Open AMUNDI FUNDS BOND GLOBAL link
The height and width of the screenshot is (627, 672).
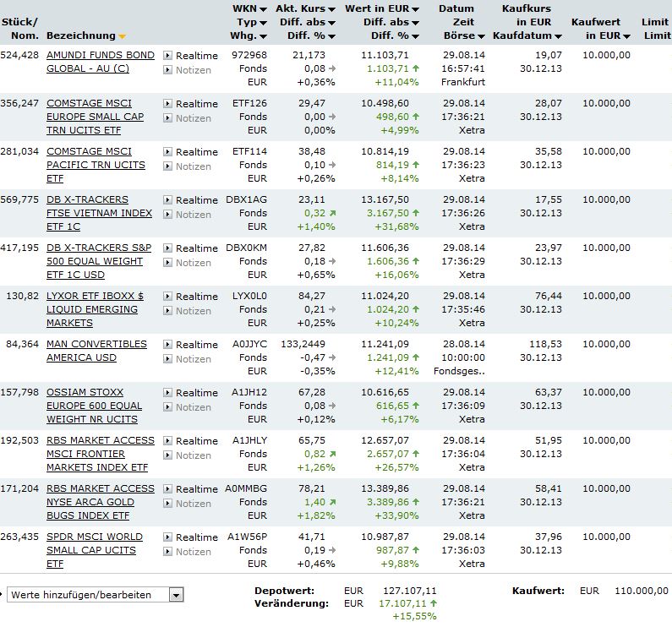(x=101, y=62)
